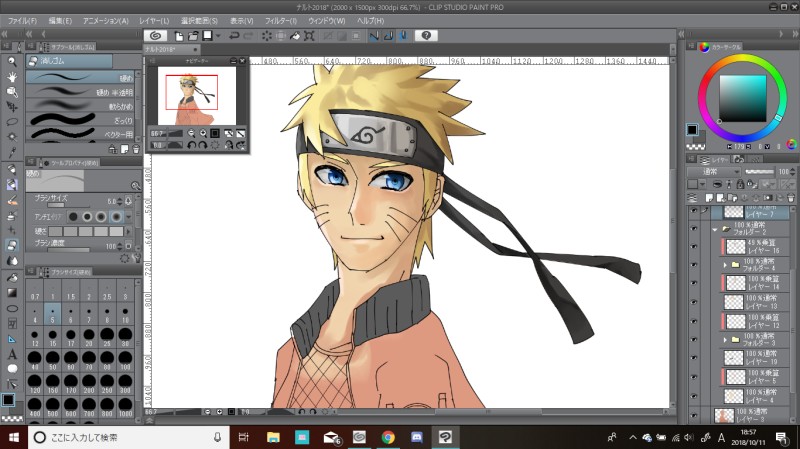Click Navigator rotate left arrow
800x449 pixels.
[191, 145]
